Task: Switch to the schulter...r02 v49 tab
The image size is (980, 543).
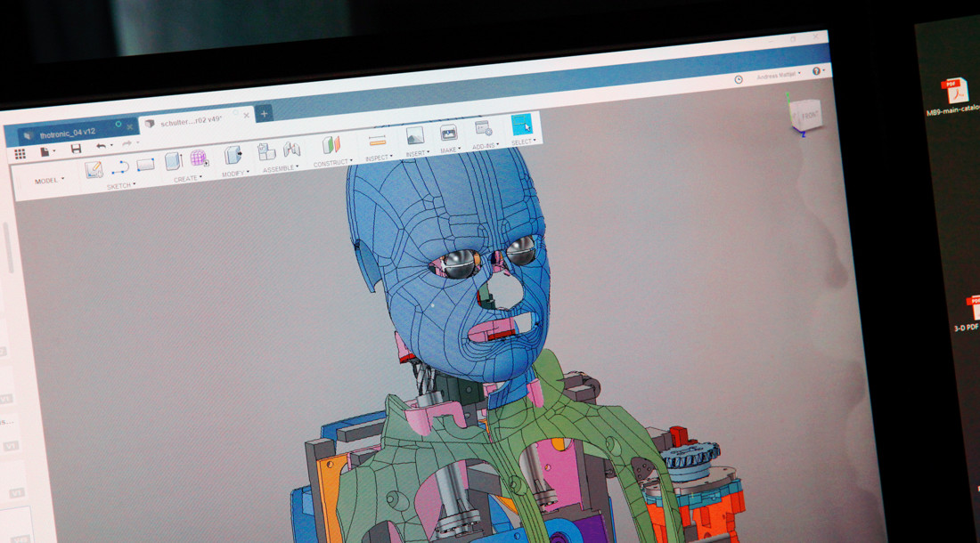Action: pyautogui.click(x=192, y=122)
